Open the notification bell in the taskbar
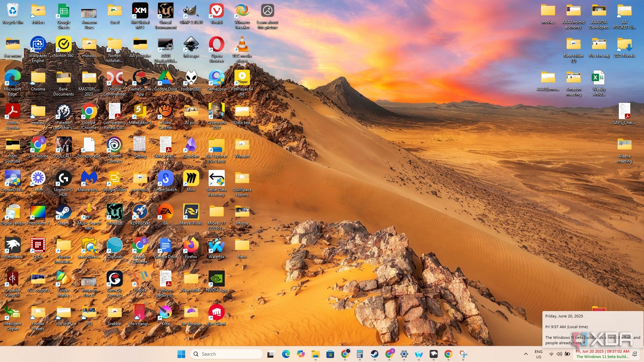 point(635,354)
